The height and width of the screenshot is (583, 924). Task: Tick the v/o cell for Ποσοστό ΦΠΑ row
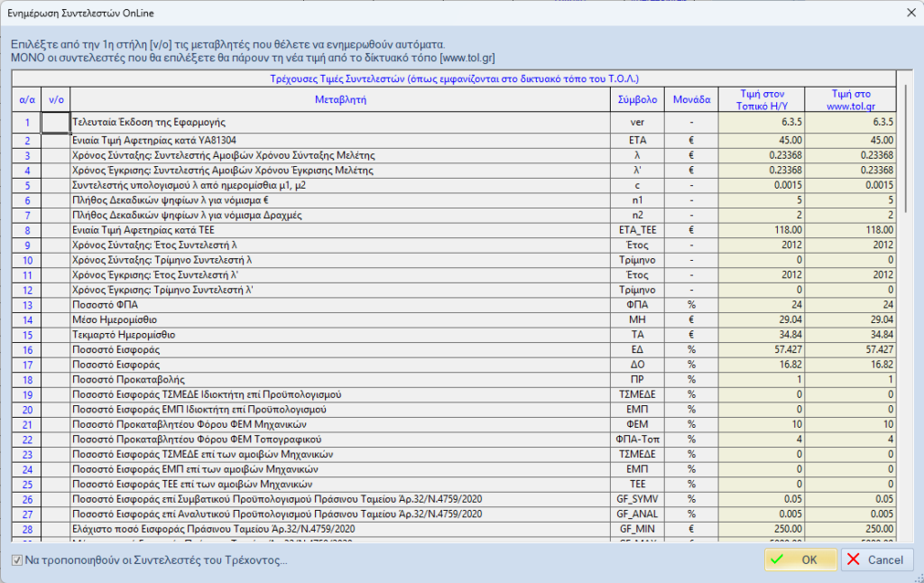click(x=56, y=306)
